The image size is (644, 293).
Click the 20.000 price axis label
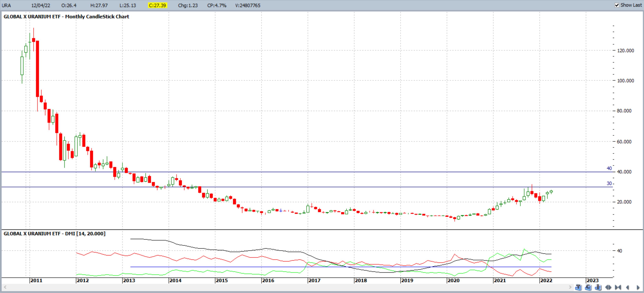[624, 202]
